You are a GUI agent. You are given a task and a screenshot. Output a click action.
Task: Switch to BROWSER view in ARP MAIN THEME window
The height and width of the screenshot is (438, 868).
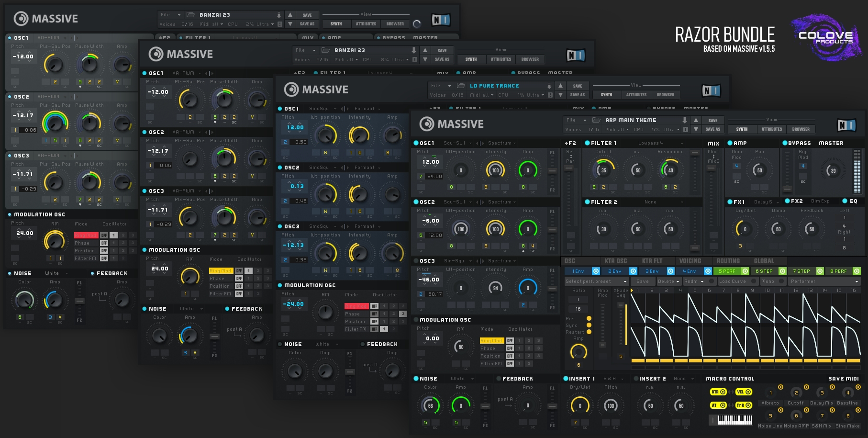801,129
